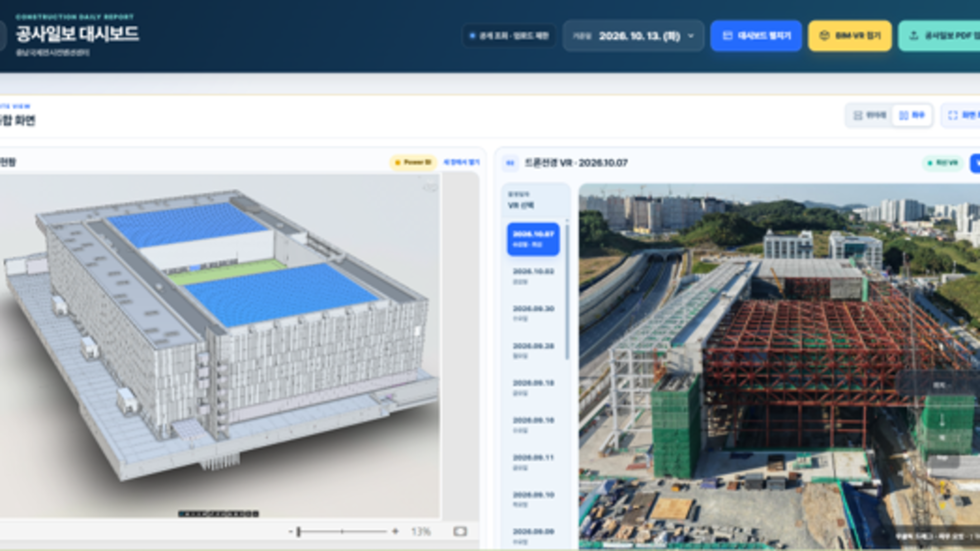Image resolution: width=980 pixels, height=551 pixels.
Task: Click the zoom in plus icon
Action: pyautogui.click(x=395, y=532)
